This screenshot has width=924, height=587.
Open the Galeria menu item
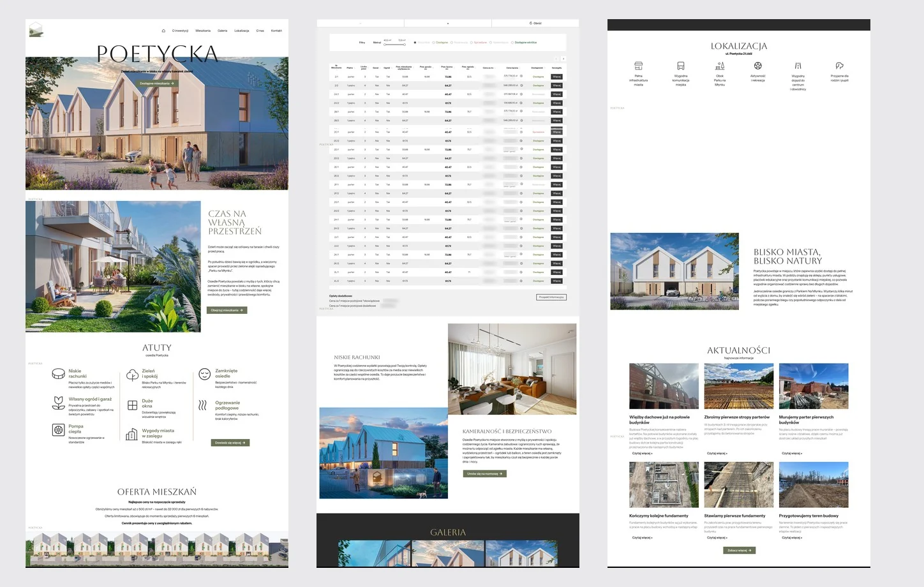(222, 31)
